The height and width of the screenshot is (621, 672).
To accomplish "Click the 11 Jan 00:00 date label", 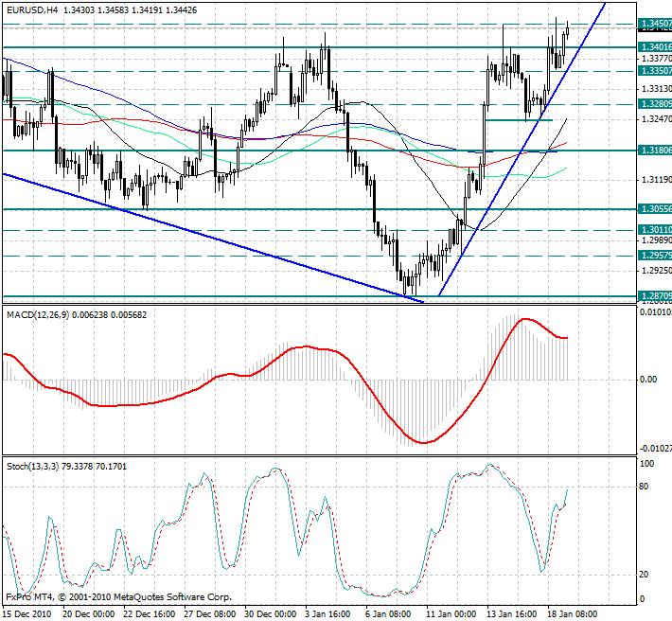I will 451,613.
